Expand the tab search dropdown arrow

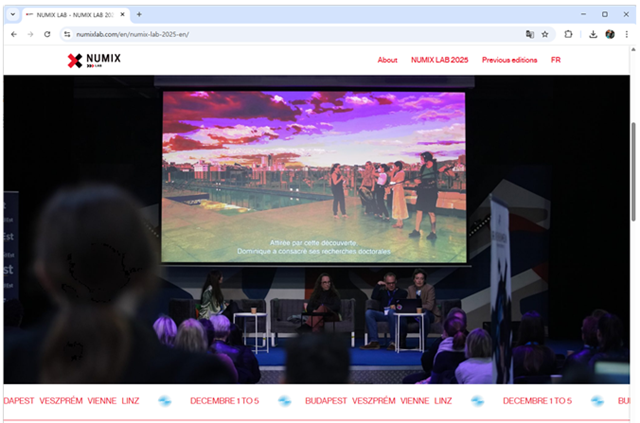click(x=13, y=14)
